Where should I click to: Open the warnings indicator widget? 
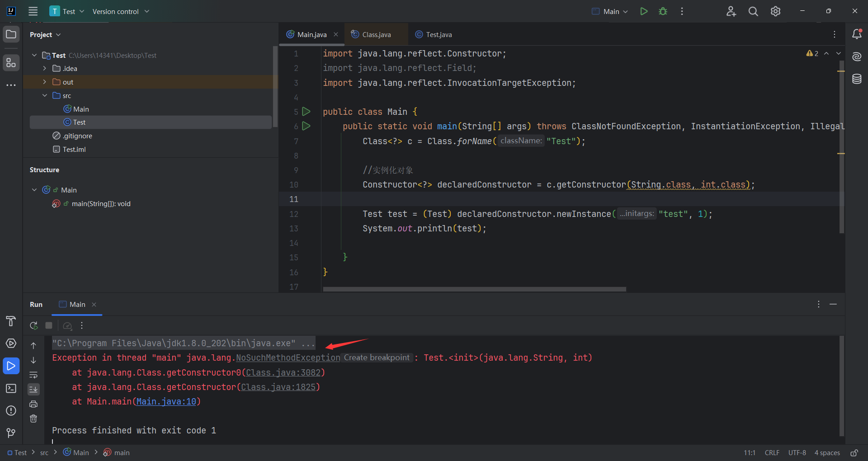[x=812, y=53]
